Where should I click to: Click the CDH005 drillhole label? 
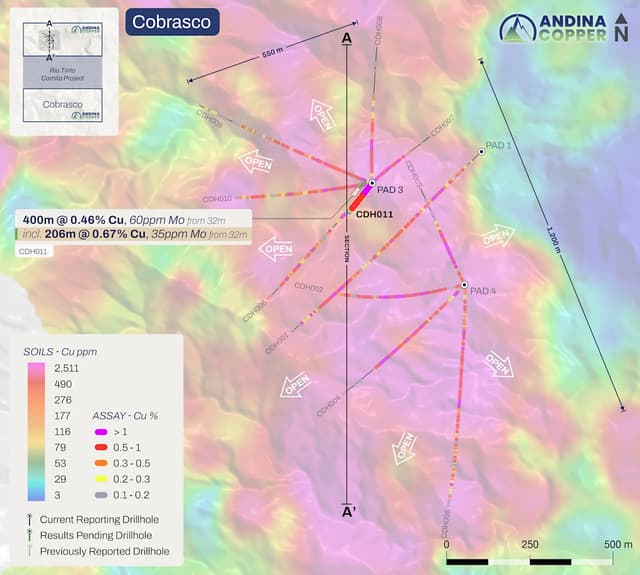(446, 524)
